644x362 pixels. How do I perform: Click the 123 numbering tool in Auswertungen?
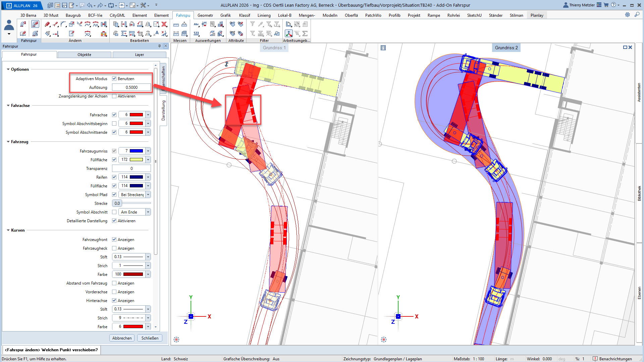pyautogui.click(x=196, y=34)
